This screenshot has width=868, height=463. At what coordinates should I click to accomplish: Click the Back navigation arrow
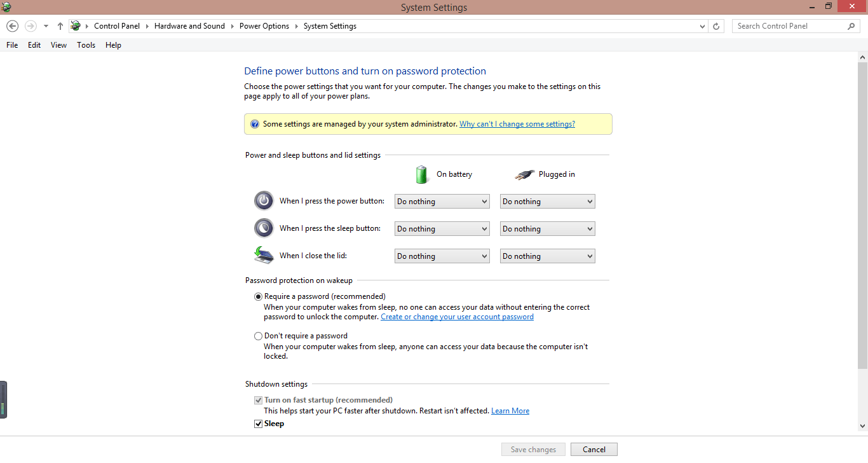(12, 26)
